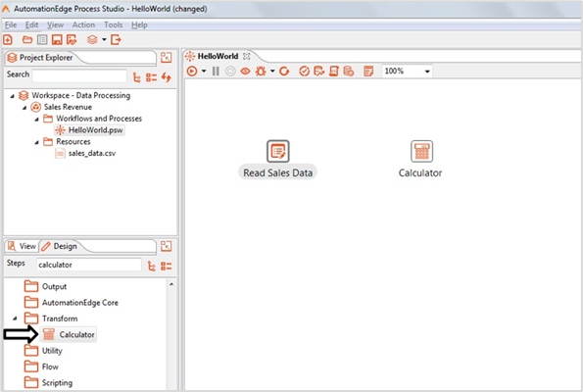Select the Utility steps folder
Viewport: 583px width, 392px height.
click(52, 351)
